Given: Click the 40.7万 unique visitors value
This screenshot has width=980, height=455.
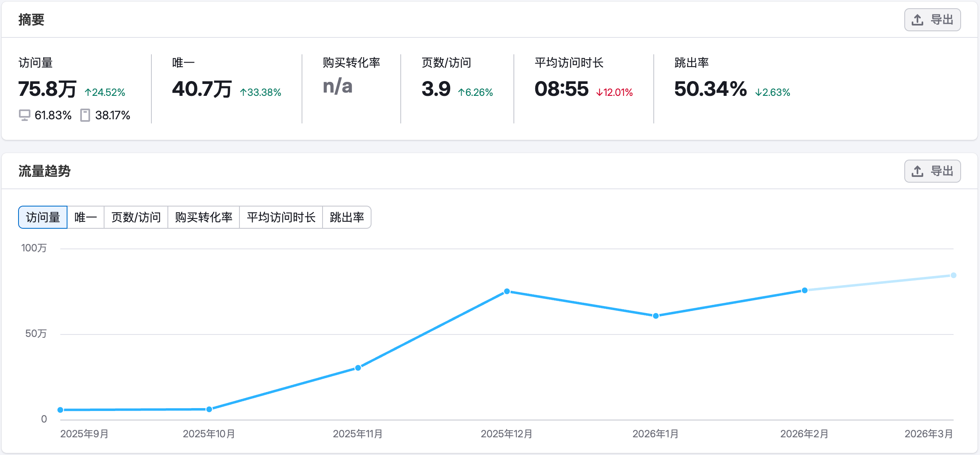Looking at the screenshot, I should click(202, 89).
